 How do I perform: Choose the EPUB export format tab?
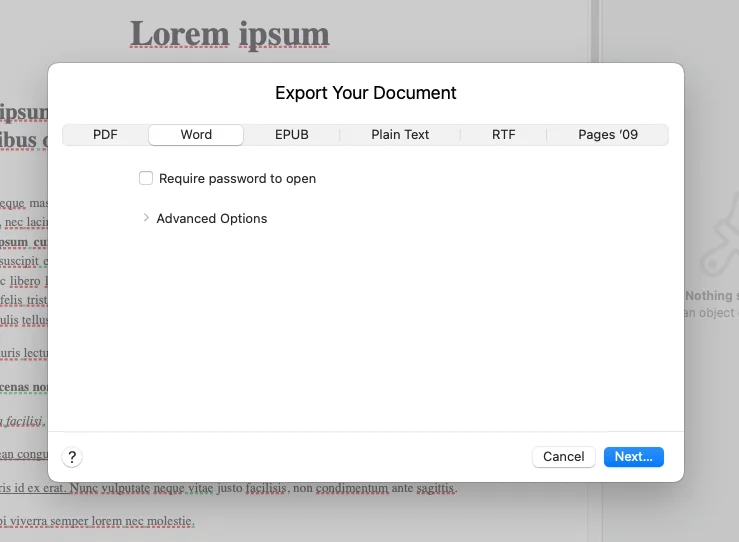(292, 135)
